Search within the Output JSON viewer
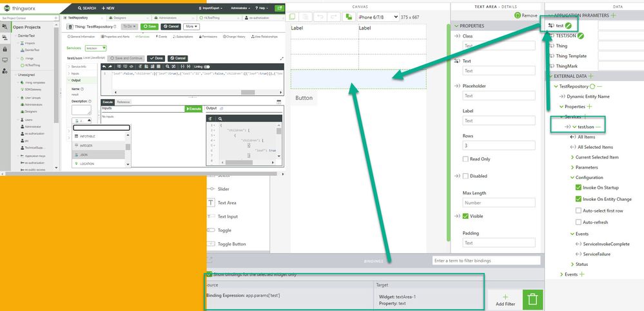This screenshot has height=311, width=644. [220, 118]
